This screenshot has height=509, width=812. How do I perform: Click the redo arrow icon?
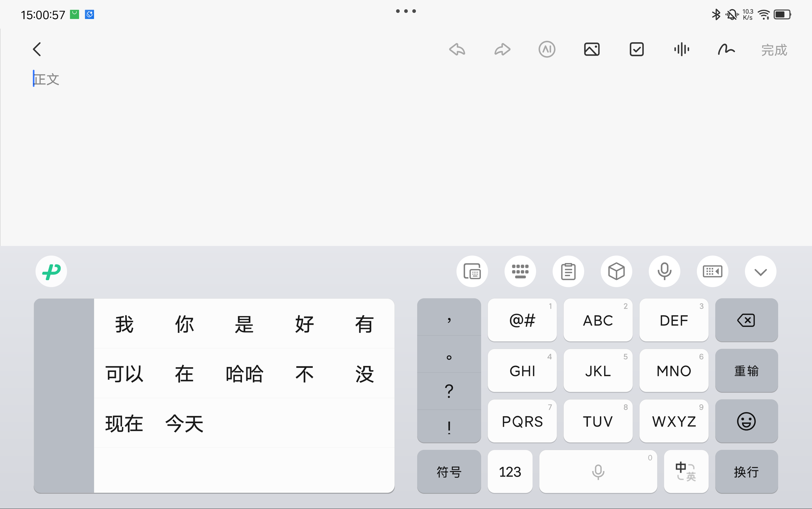click(x=502, y=49)
